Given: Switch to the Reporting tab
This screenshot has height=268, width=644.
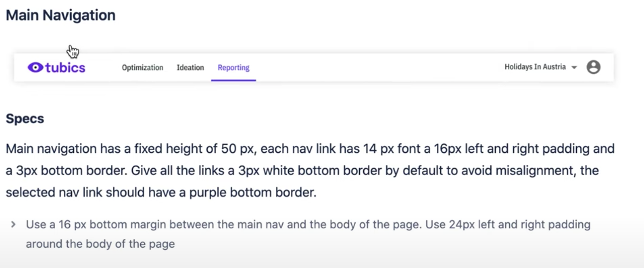Looking at the screenshot, I should point(233,68).
